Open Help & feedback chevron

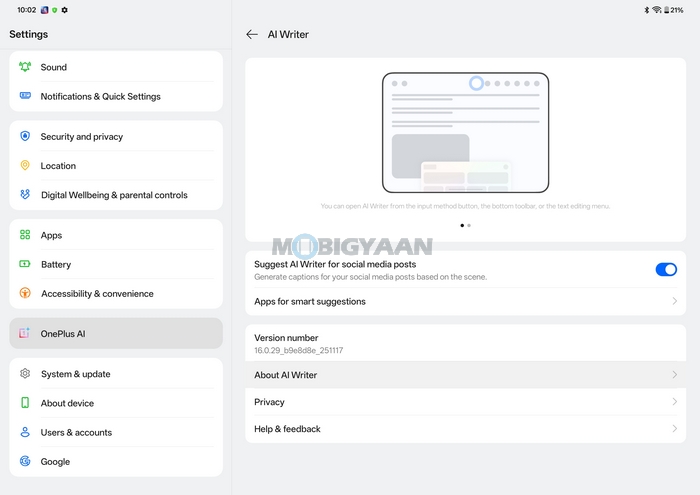click(x=675, y=429)
